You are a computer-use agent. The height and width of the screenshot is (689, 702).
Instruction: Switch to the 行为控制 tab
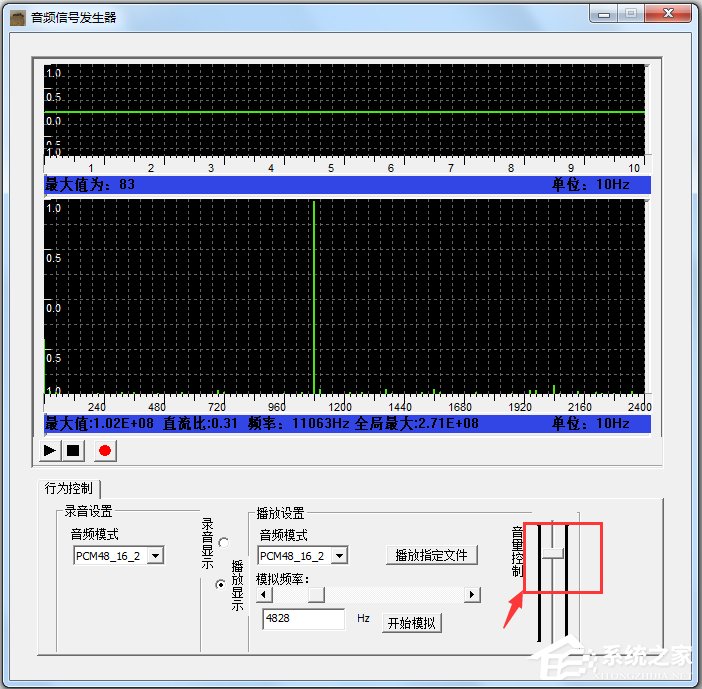pyautogui.click(x=69, y=489)
